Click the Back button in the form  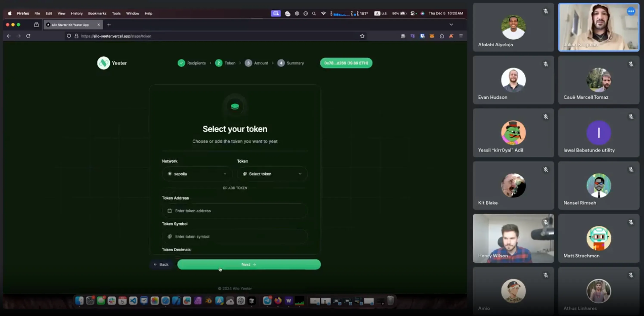161,264
